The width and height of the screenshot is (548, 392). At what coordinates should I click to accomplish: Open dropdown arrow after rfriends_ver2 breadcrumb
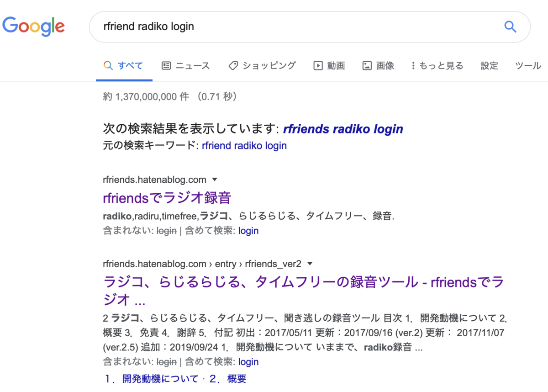click(x=310, y=264)
